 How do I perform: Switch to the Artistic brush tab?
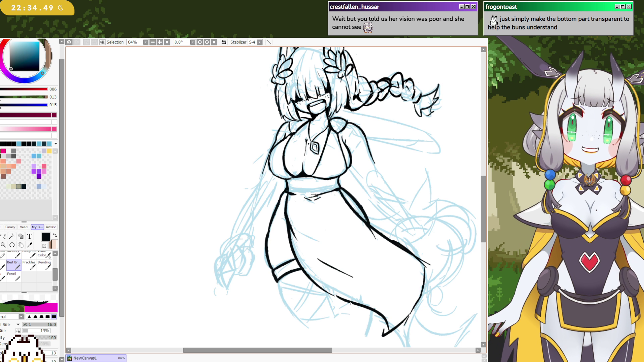pyautogui.click(x=51, y=227)
